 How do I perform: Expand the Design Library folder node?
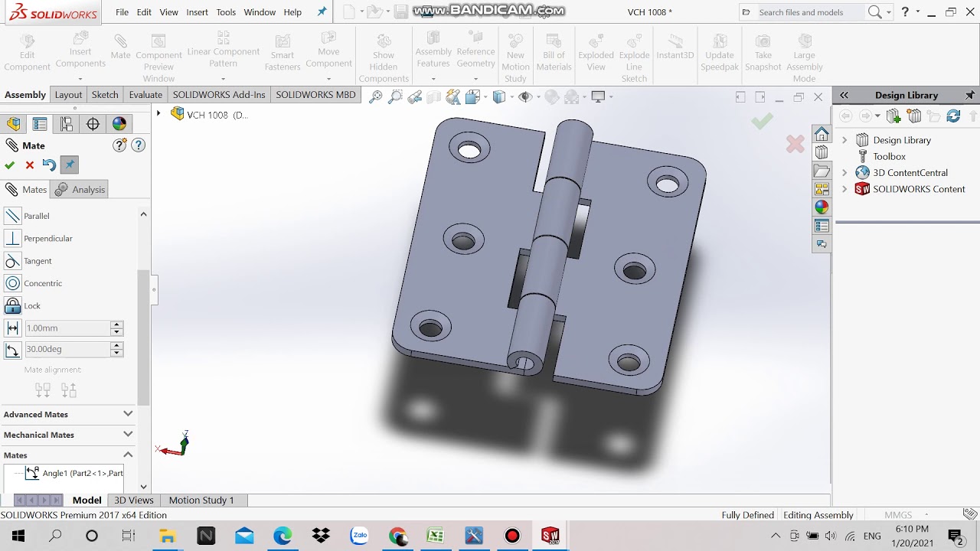(x=844, y=140)
